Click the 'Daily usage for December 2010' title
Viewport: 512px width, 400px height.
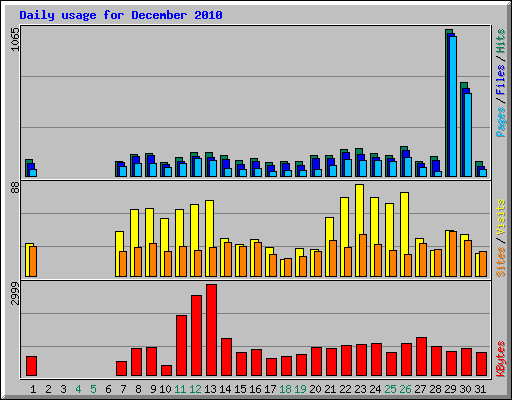coord(121,15)
